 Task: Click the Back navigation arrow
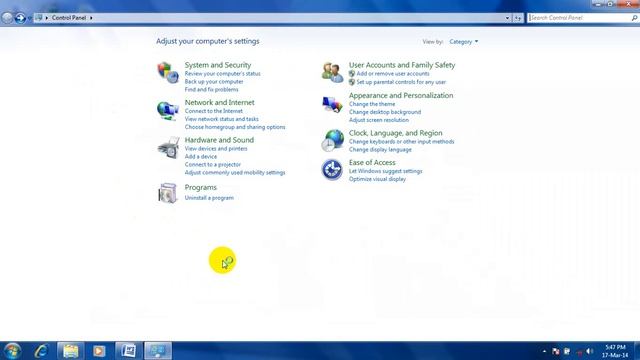(x=7, y=18)
